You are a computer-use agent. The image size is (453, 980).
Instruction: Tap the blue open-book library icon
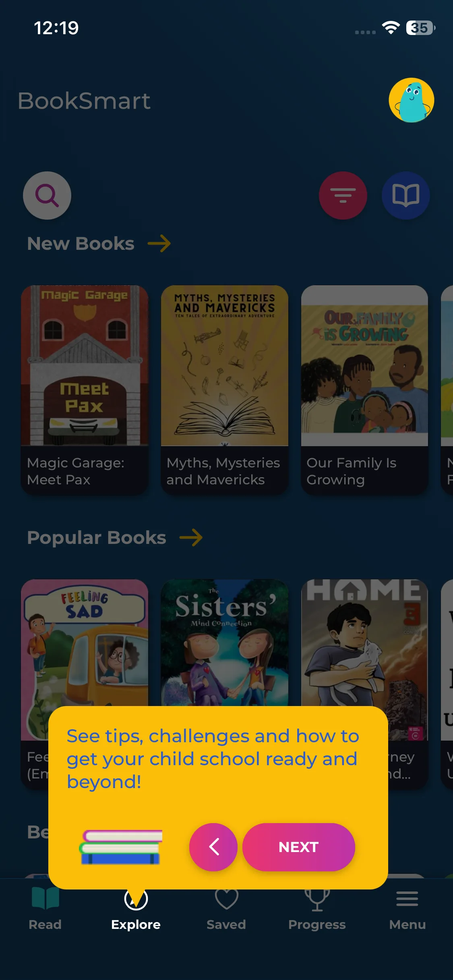[406, 196]
